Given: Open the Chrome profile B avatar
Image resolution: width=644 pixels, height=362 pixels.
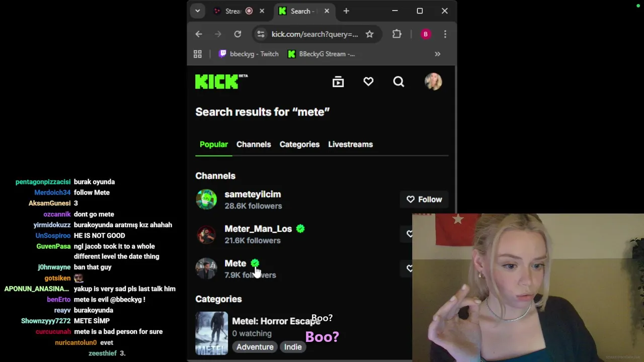Looking at the screenshot, I should click(x=426, y=34).
